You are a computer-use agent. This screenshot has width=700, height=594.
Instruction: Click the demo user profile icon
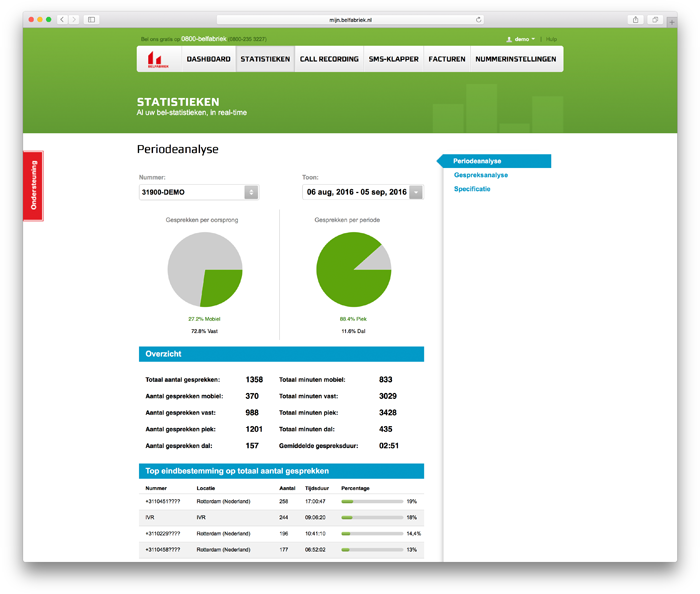point(509,39)
